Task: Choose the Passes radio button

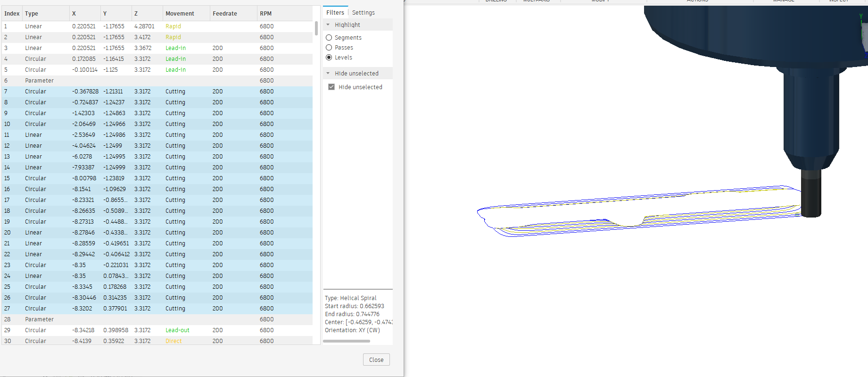Action: click(329, 48)
